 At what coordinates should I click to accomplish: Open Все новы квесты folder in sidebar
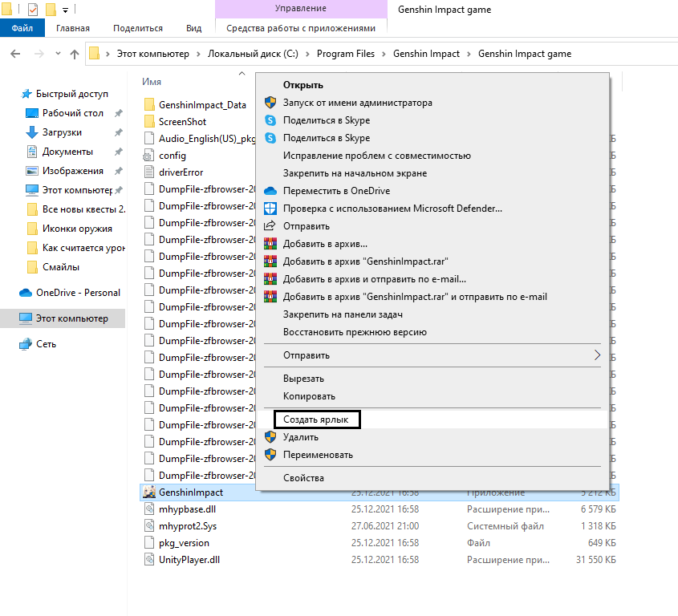83,209
